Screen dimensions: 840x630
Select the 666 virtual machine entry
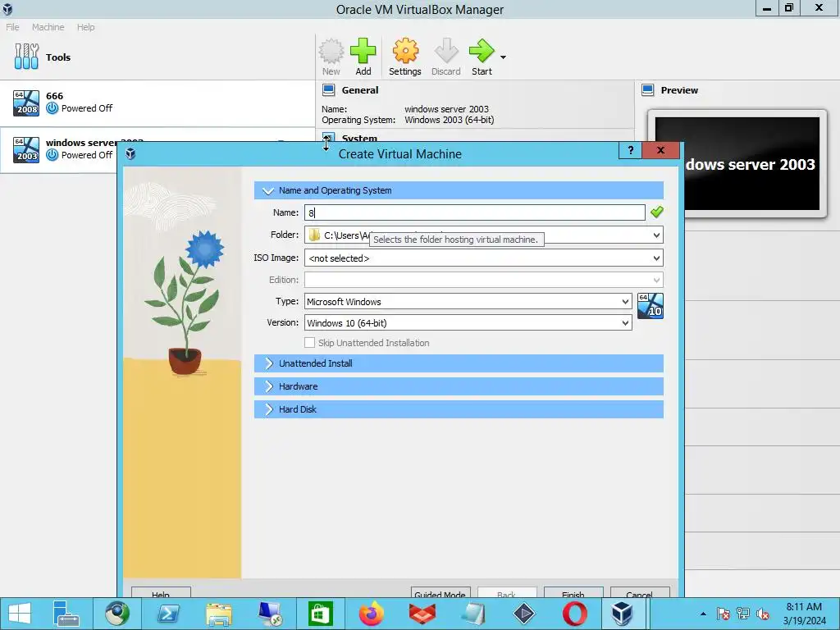(x=157, y=103)
